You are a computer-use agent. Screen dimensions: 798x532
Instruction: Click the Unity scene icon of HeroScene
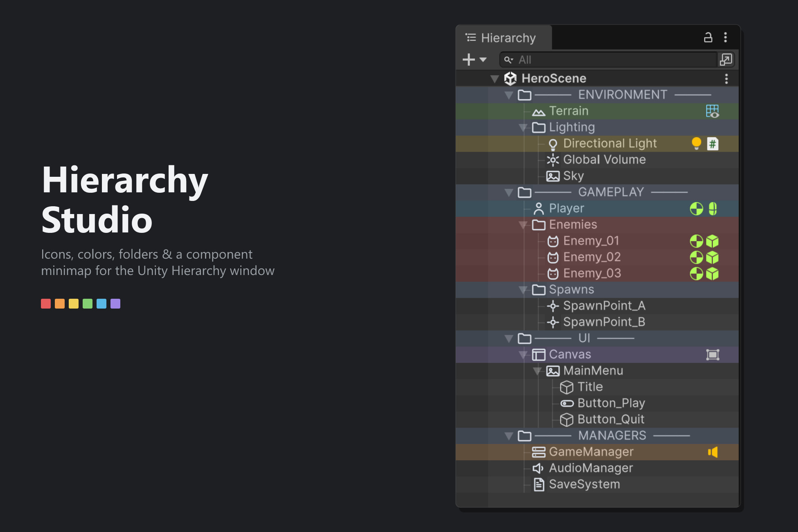510,78
